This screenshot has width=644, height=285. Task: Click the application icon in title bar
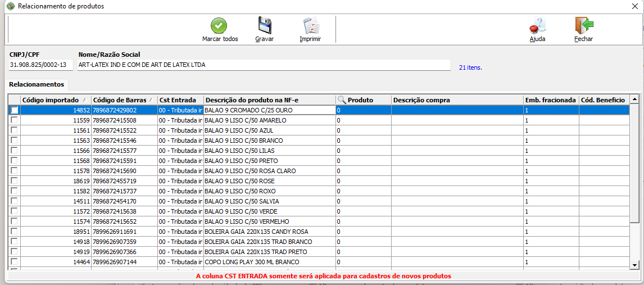pos(11,6)
